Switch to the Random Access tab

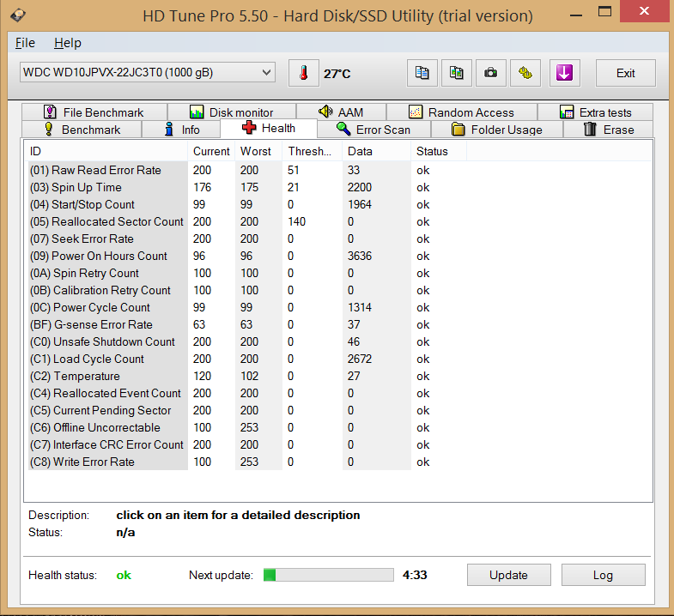coord(462,112)
